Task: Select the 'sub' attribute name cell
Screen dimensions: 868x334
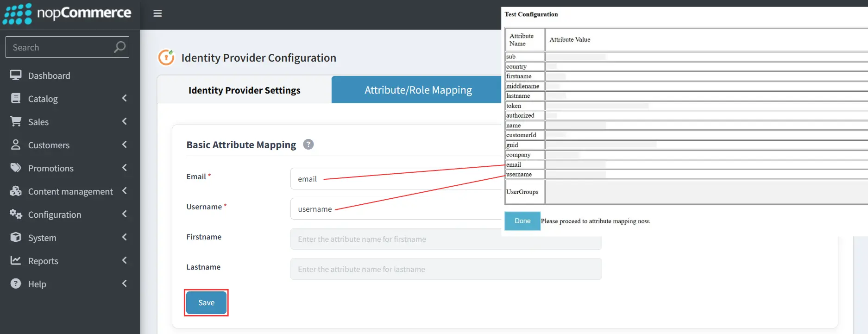Action: [x=525, y=57]
